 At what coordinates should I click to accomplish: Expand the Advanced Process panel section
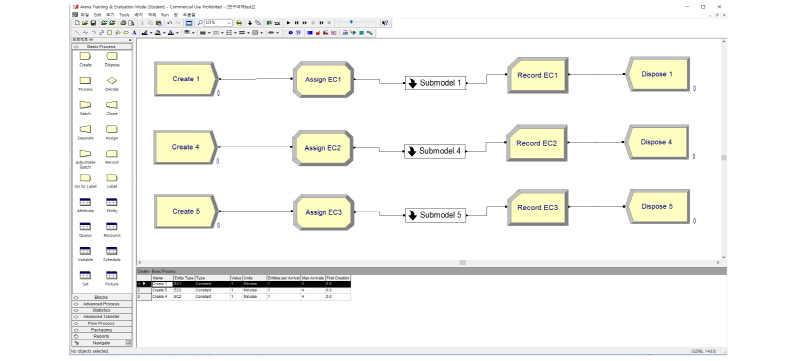click(102, 304)
